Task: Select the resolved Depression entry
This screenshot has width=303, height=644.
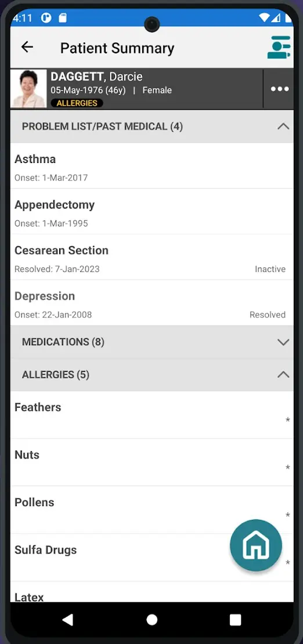Action: [151, 303]
